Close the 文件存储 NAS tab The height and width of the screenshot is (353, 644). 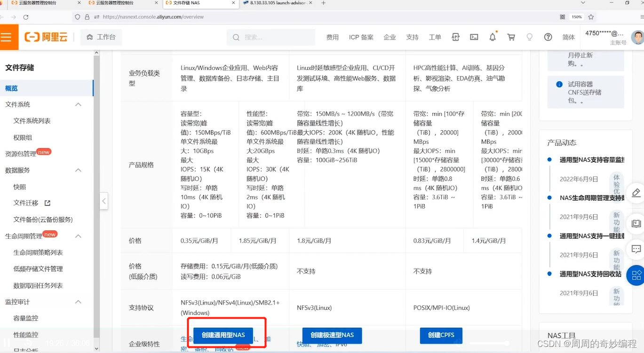pyautogui.click(x=234, y=3)
